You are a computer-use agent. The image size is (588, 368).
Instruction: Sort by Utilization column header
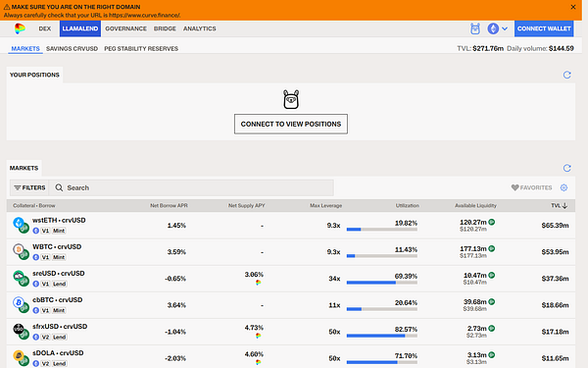pos(408,205)
